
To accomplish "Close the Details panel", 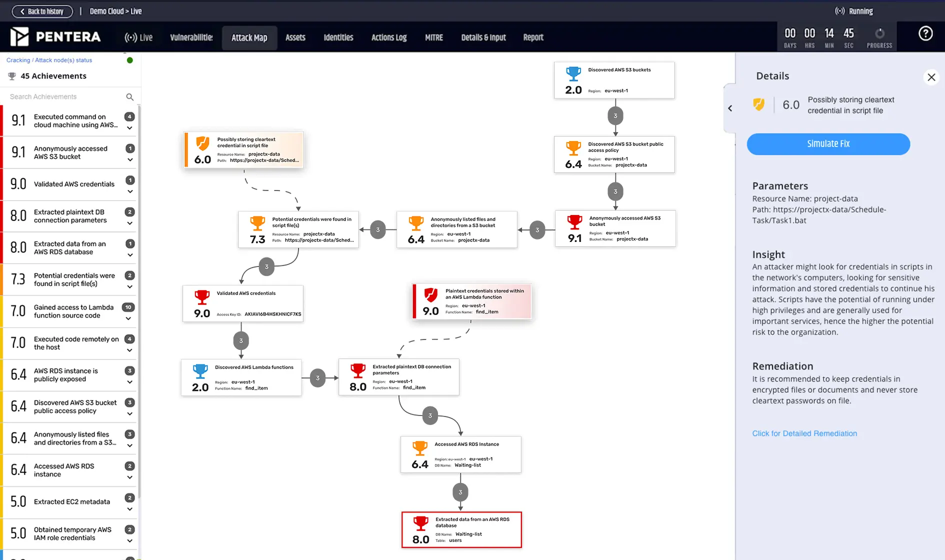I will [x=931, y=77].
